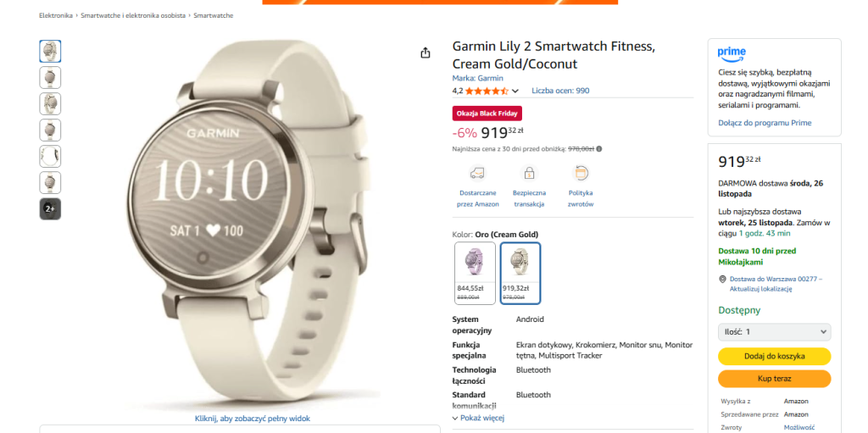Open the star rating dropdown arrow
868x433 pixels.
515,92
